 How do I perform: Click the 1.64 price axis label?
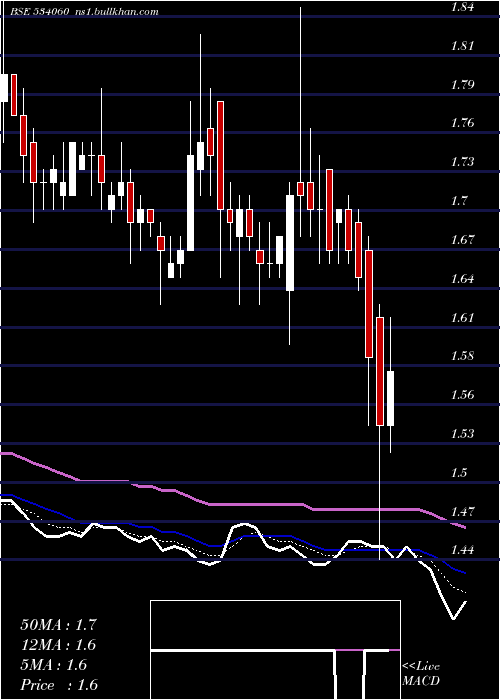click(462, 279)
